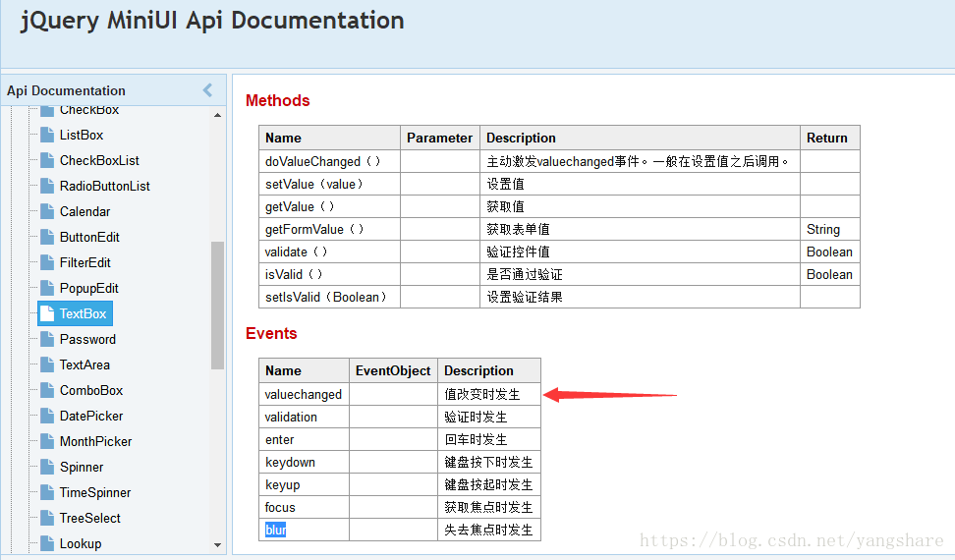Viewport: 955px width, 560px height.
Task: Open the TreeSelect documentation
Action: (90, 519)
